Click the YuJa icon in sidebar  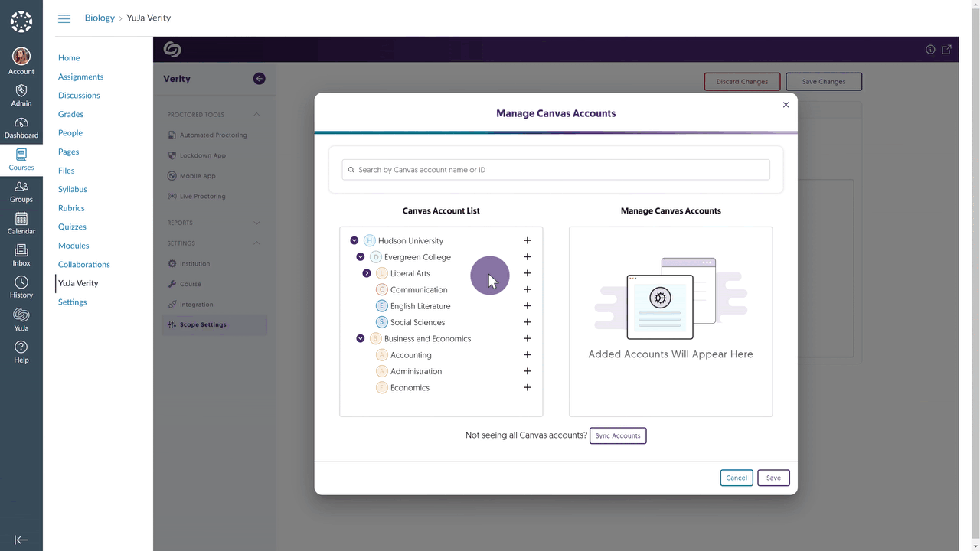point(21,315)
